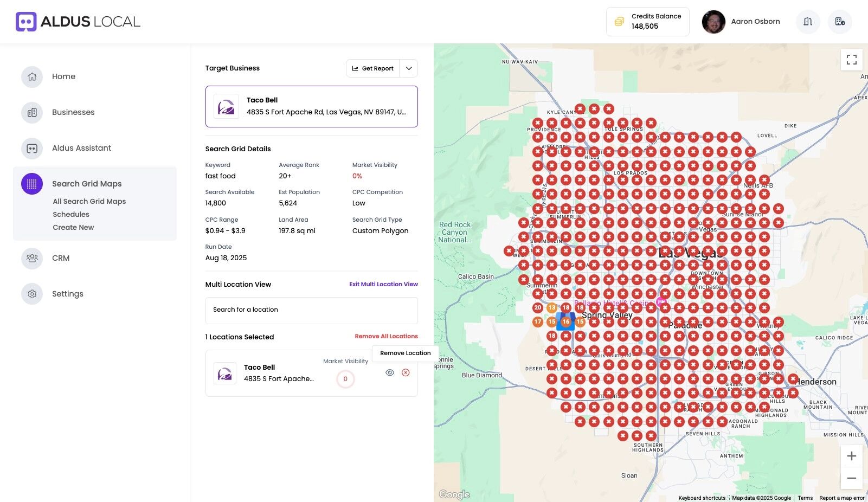
Task: Click the Taco Bell logo in Target Business card
Action: tap(226, 106)
